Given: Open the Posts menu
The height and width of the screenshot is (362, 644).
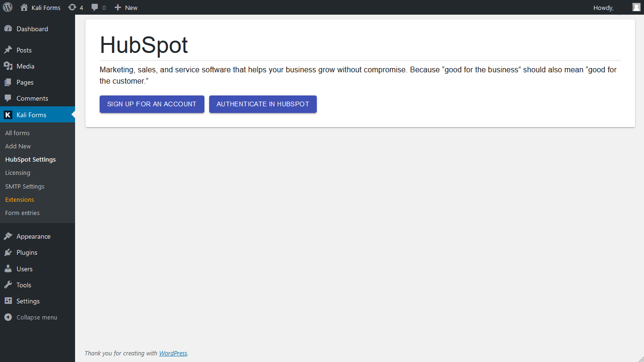Looking at the screenshot, I should (24, 50).
